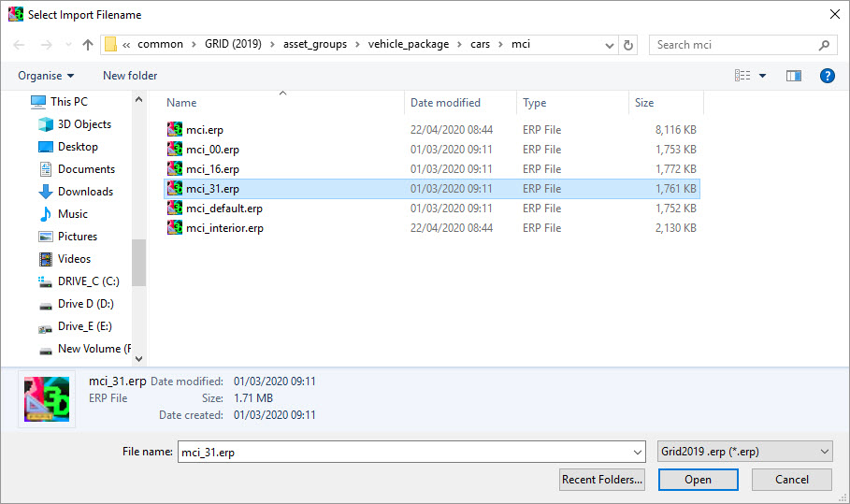Select DRIVE_C (C:) drive
Image resolution: width=850 pixels, height=504 pixels.
coord(88,281)
